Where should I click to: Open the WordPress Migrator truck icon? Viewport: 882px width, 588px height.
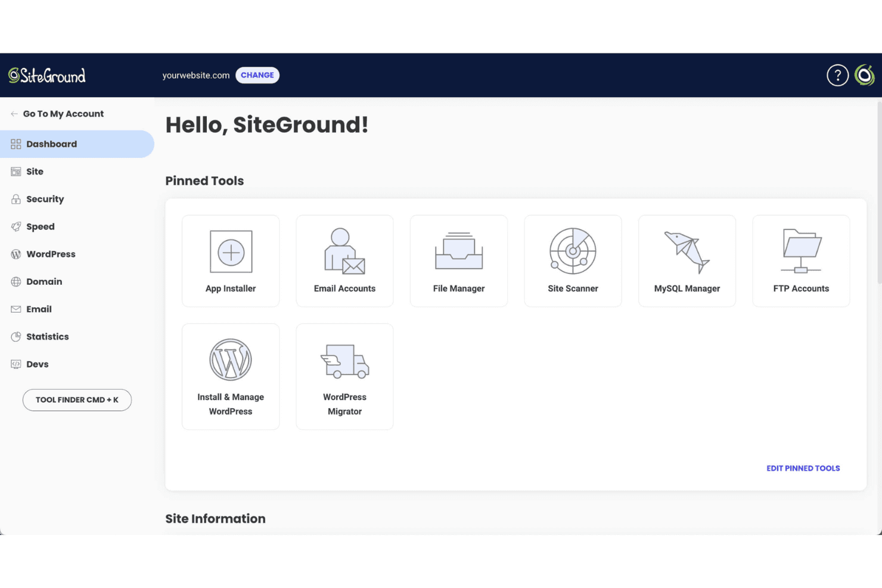click(344, 361)
